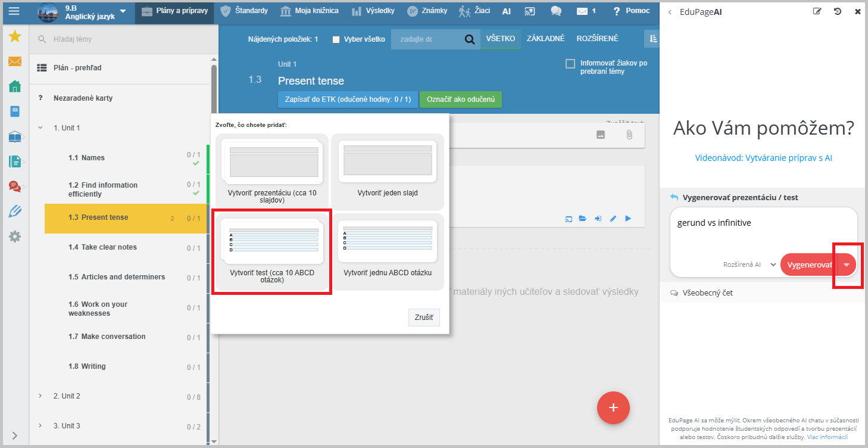868x448 pixels.
Task: Click the new chat edit icon
Action: point(817,12)
